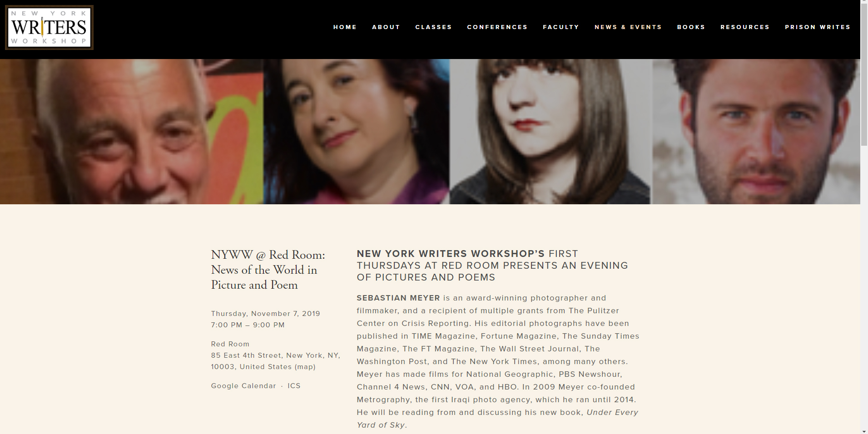Click the New York Writers Workshop logo

point(49,27)
